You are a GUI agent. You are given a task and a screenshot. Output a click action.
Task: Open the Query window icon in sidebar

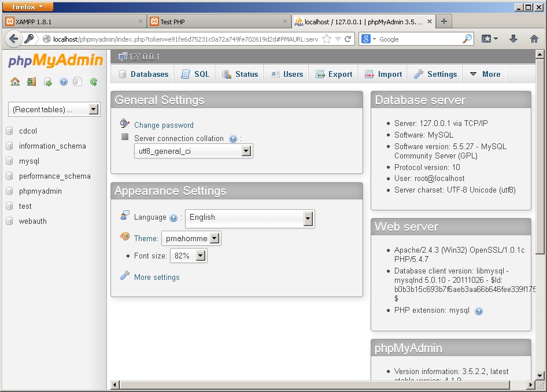(47, 82)
